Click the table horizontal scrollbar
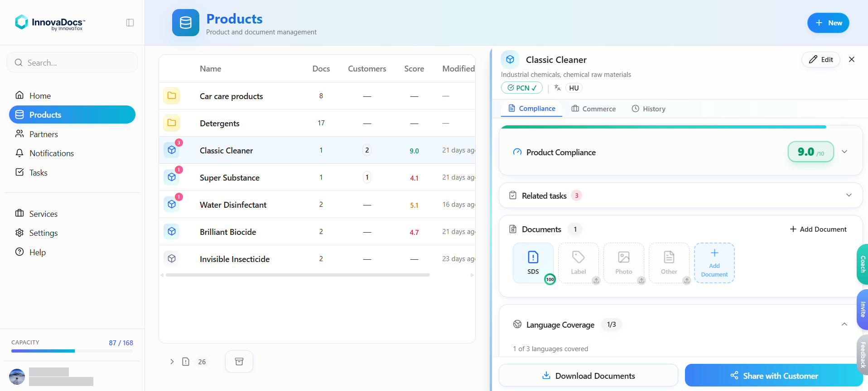 (x=298, y=275)
